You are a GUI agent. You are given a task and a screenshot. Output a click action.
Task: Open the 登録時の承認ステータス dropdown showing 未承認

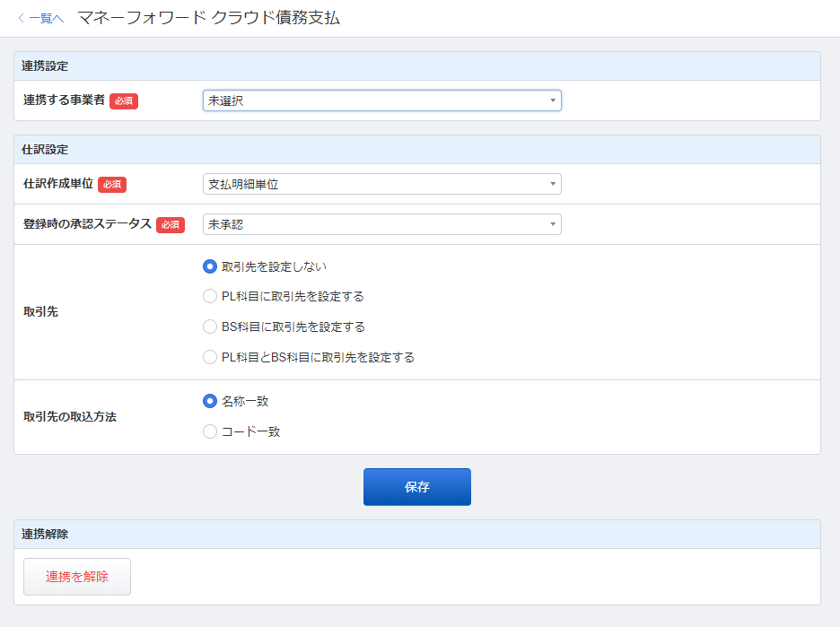click(x=382, y=224)
